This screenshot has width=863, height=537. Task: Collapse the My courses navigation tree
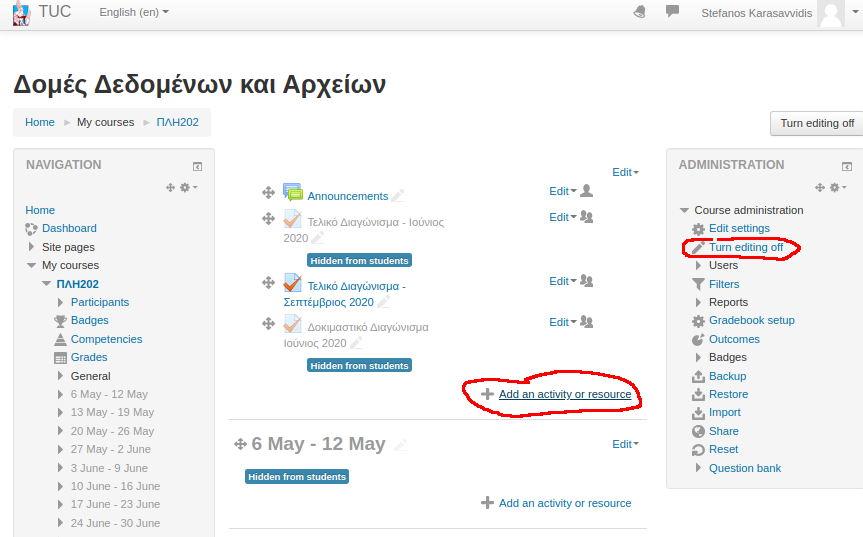tap(31, 265)
